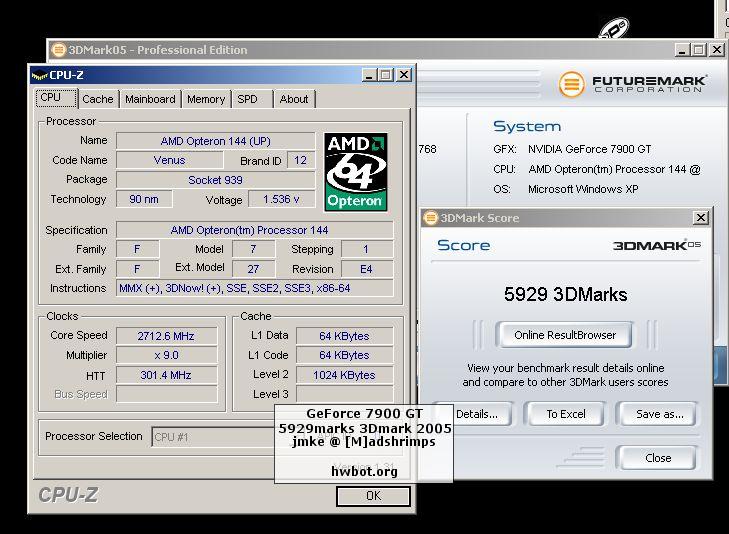729x534 pixels.
Task: Click the HTT value 301.4 MHz
Action: tap(166, 375)
